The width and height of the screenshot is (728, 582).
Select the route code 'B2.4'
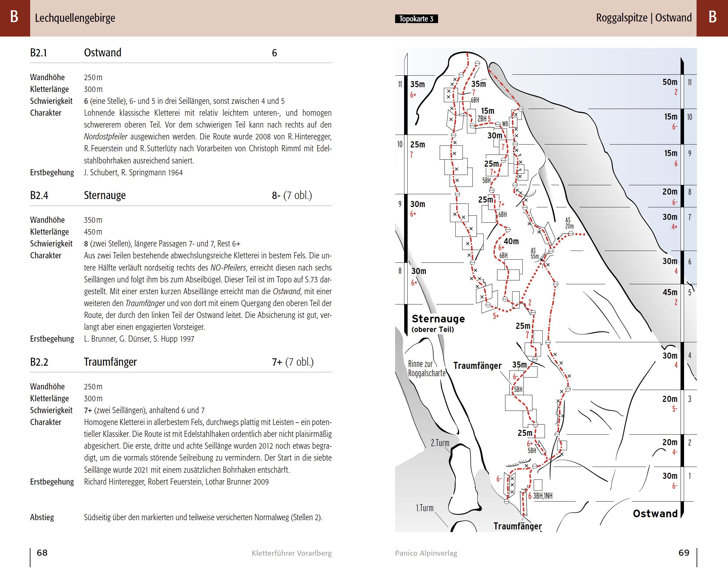[x=39, y=195]
